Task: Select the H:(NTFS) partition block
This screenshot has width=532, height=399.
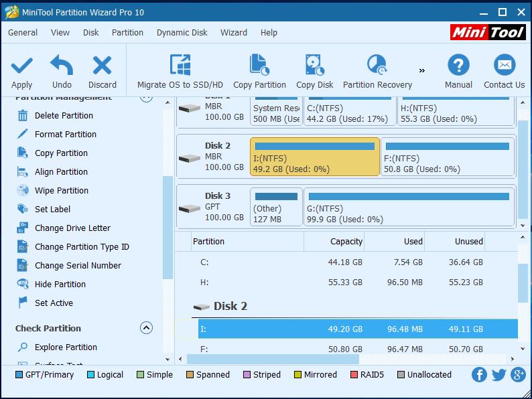Action: point(456,111)
